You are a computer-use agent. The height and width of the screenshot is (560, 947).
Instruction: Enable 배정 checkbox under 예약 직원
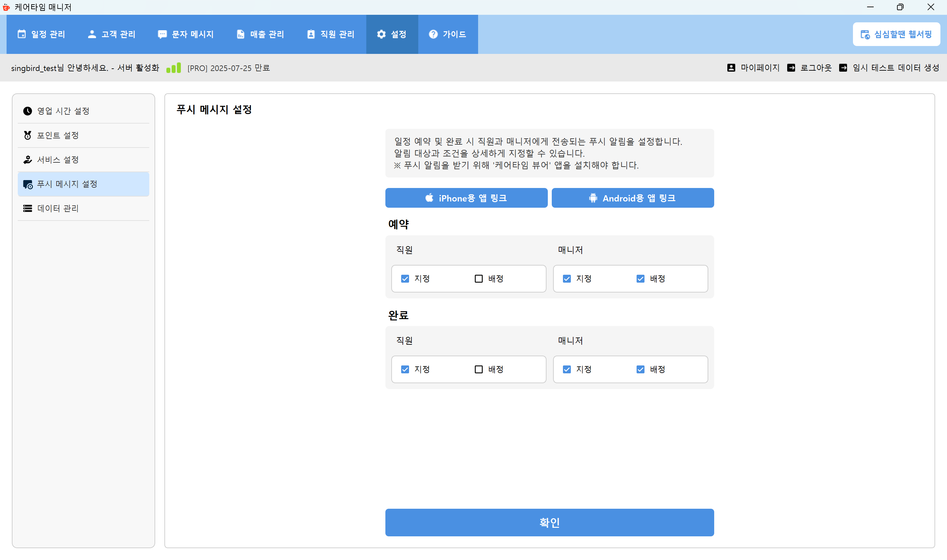[x=478, y=278]
